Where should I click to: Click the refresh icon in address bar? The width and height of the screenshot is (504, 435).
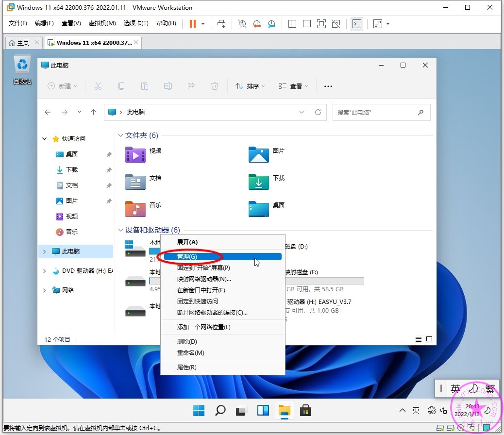tap(318, 112)
